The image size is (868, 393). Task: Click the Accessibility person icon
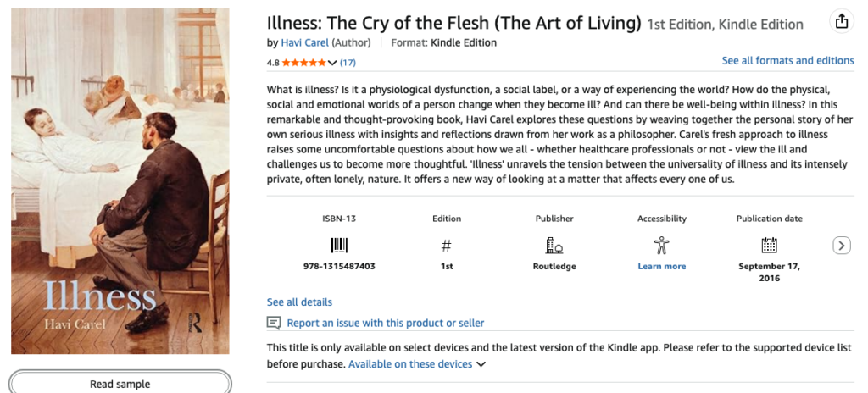(x=662, y=246)
